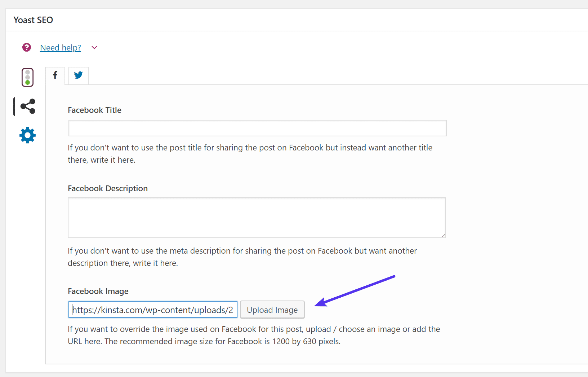Select the Facebook Image URL text

(152, 310)
